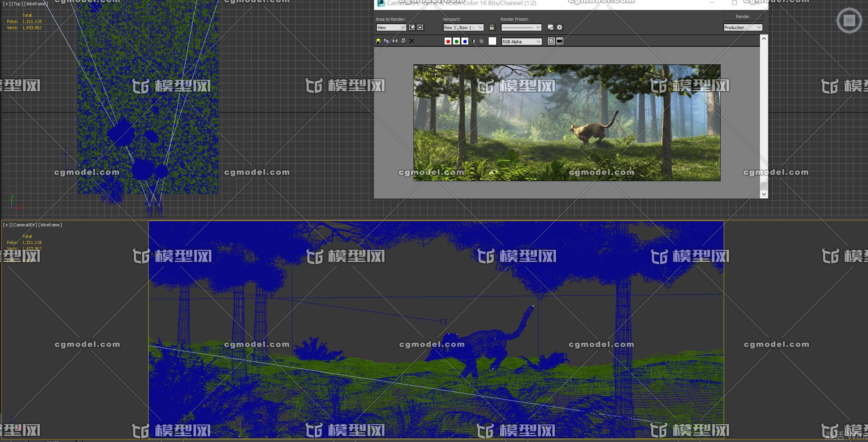Click the Save Image icon in render window
Screen dimensions: 868x442
[378, 41]
